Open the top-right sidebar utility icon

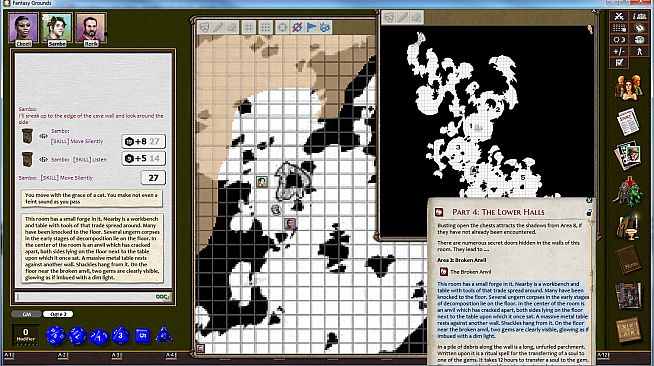(x=639, y=16)
